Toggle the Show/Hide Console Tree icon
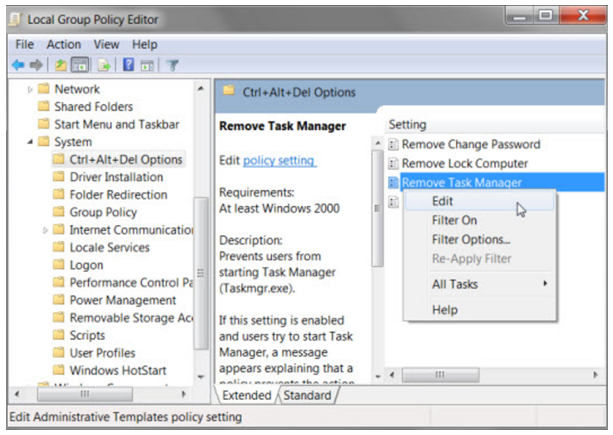613x435 pixels. [x=78, y=65]
